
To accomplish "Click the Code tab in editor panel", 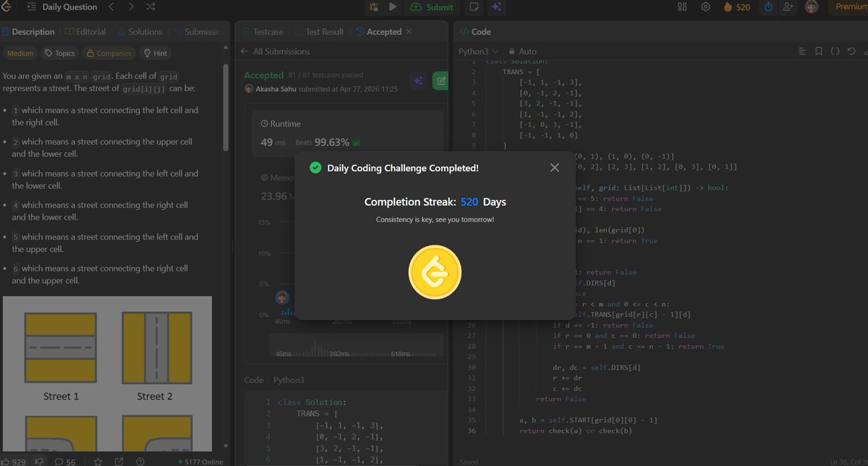I will (x=476, y=32).
